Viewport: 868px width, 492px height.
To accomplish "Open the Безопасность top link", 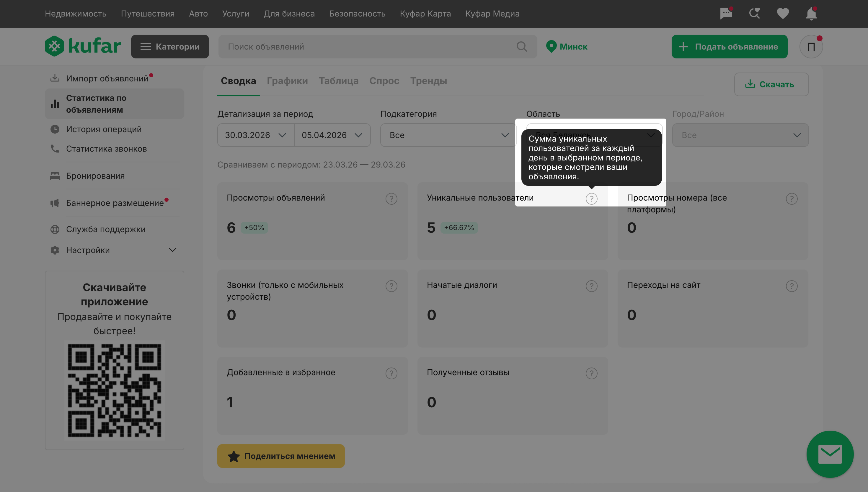I will [358, 14].
